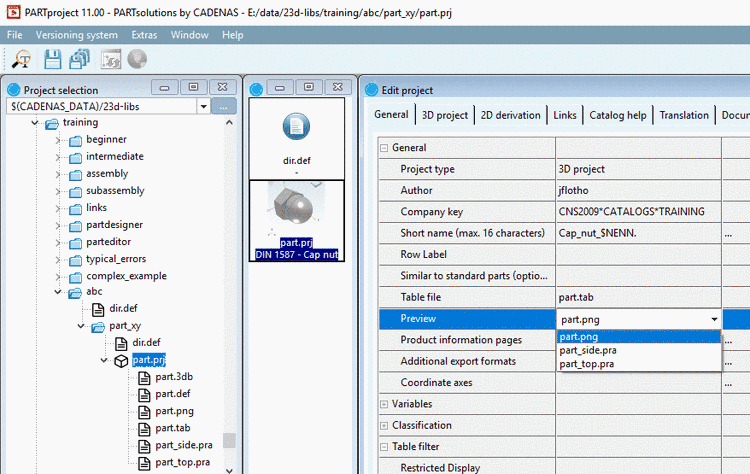
Task: Click the folder icon of beginner
Action: 75,141
